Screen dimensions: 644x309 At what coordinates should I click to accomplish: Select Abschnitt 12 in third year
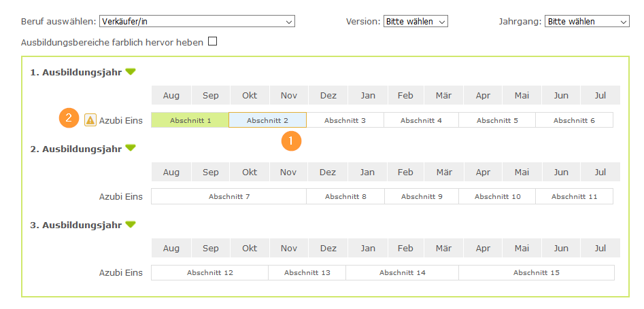[x=210, y=272]
